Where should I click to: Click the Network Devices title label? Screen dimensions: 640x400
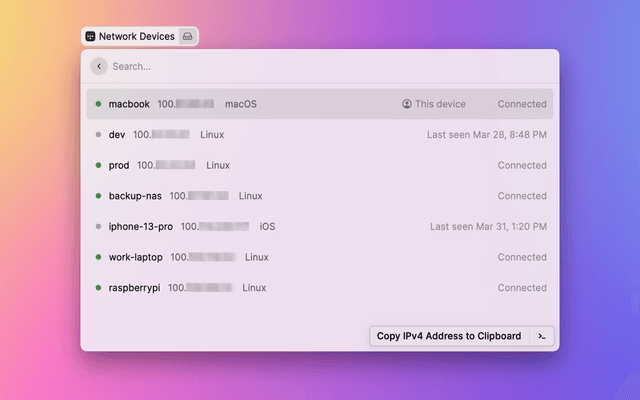pos(136,36)
